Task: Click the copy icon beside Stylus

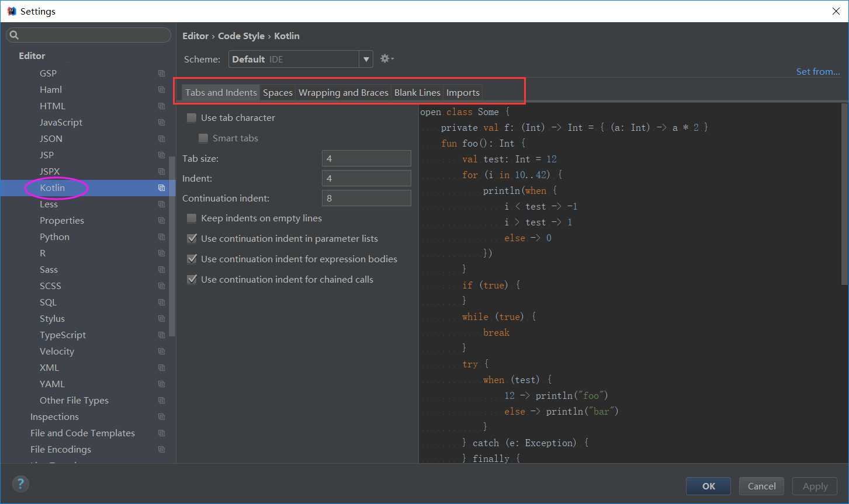Action: click(x=161, y=318)
